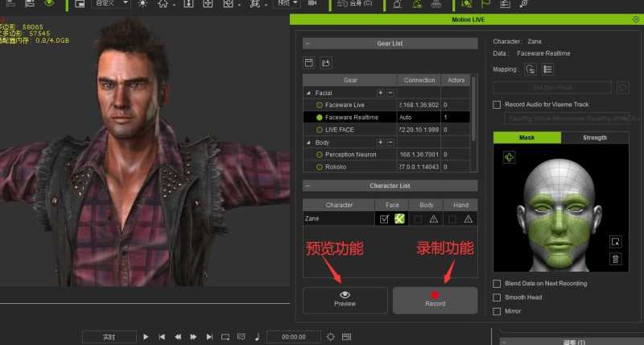
Task: Check Blend Data on Next Recording
Action: coord(497,284)
